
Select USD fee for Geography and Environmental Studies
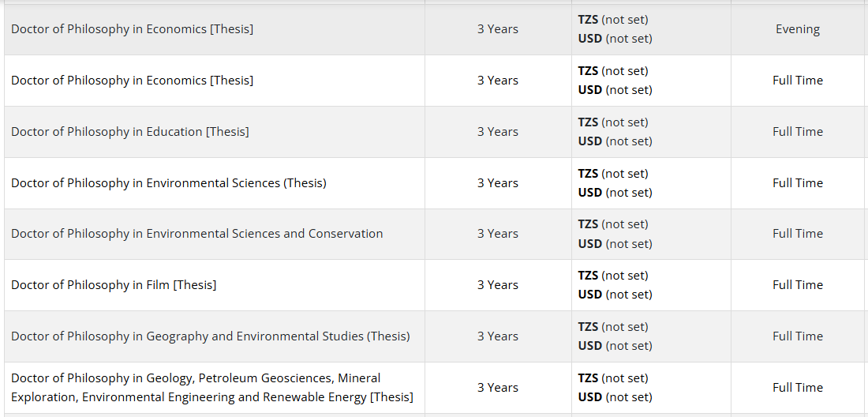point(615,346)
